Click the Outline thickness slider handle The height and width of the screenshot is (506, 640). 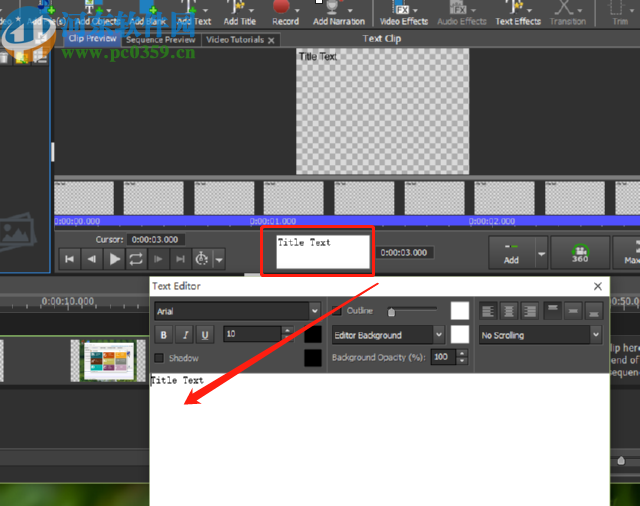391,312
